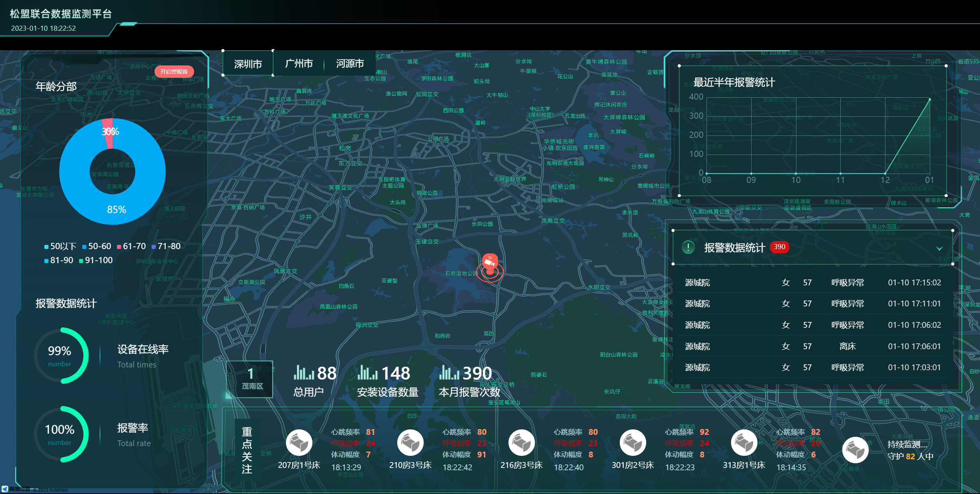Select the 离床 alert row at 17:06:01
This screenshot has height=494, width=980.
click(x=813, y=346)
